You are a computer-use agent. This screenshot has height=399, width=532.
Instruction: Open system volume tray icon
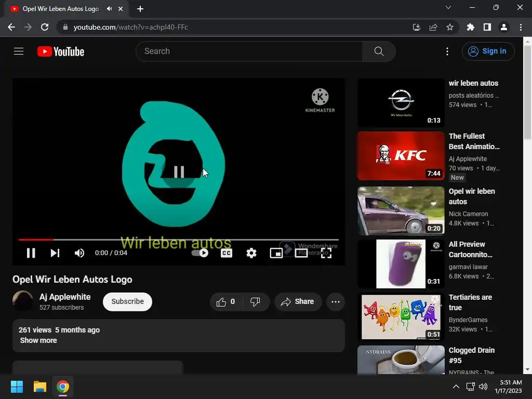pyautogui.click(x=483, y=387)
